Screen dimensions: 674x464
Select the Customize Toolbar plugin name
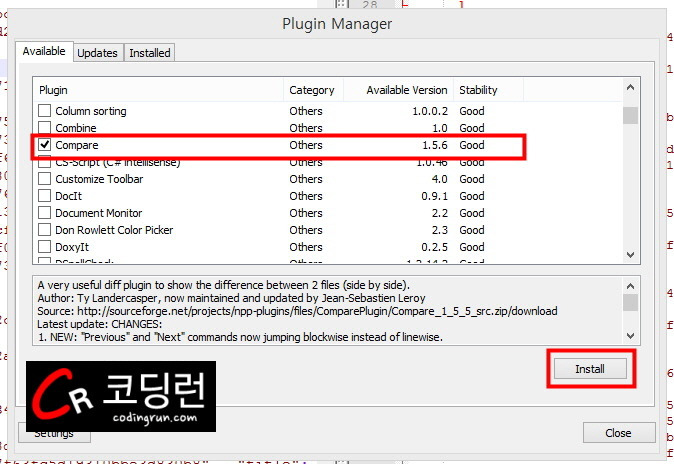tap(99, 179)
